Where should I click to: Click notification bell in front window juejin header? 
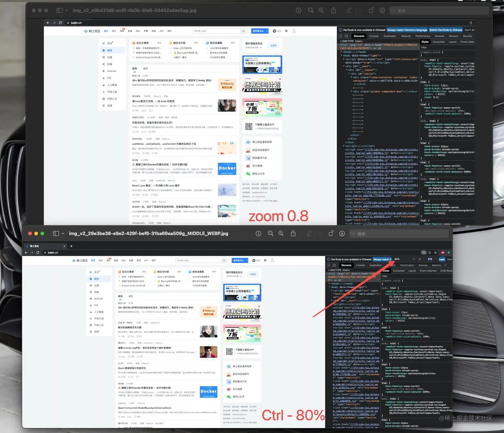(265, 260)
